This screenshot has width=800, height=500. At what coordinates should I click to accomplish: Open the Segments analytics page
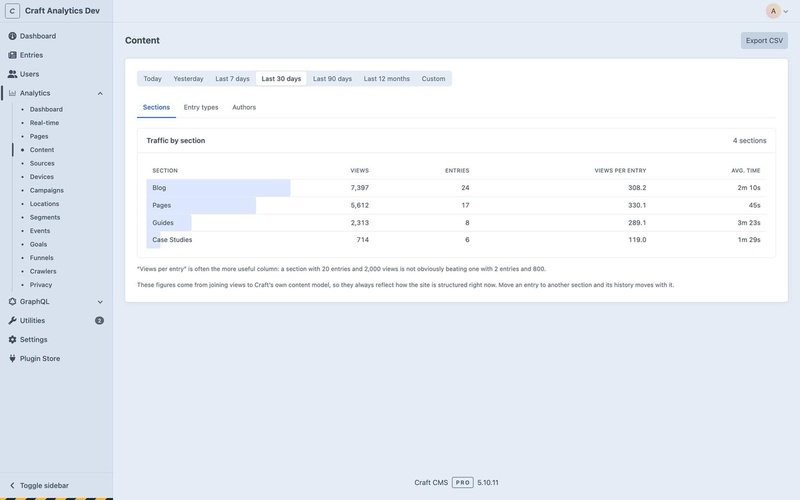[44, 217]
